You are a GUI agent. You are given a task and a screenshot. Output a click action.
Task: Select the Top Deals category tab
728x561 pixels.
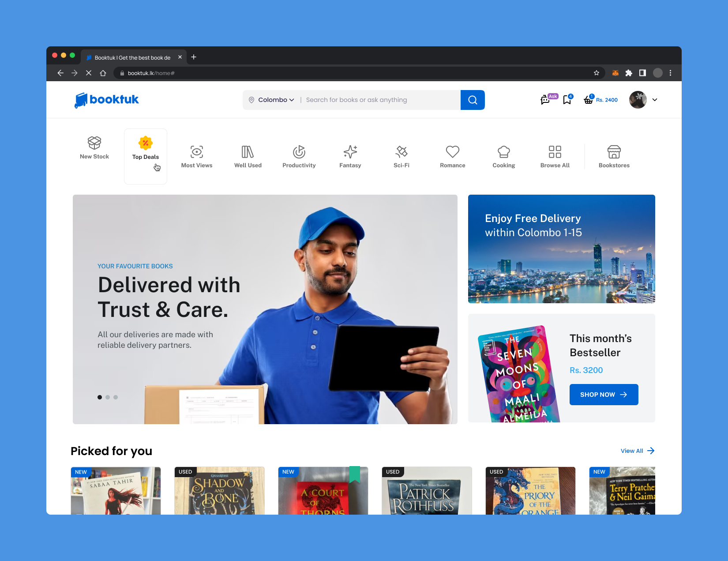(146, 150)
